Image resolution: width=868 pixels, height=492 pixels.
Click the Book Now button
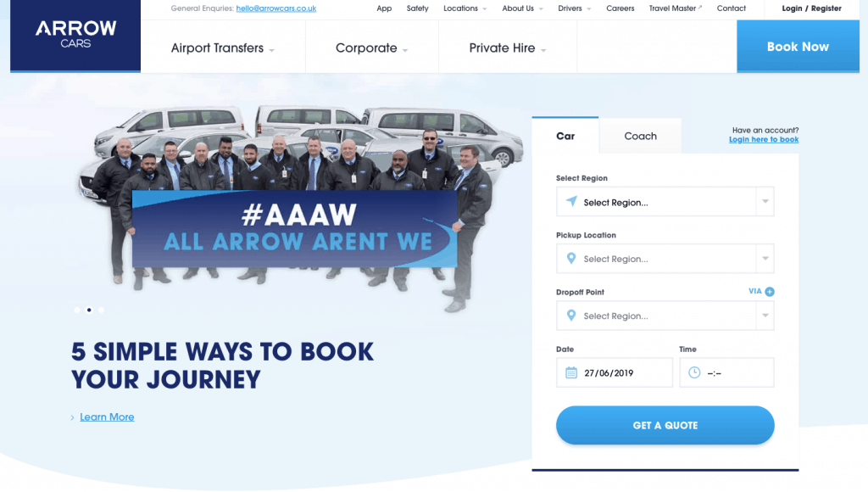coord(798,47)
